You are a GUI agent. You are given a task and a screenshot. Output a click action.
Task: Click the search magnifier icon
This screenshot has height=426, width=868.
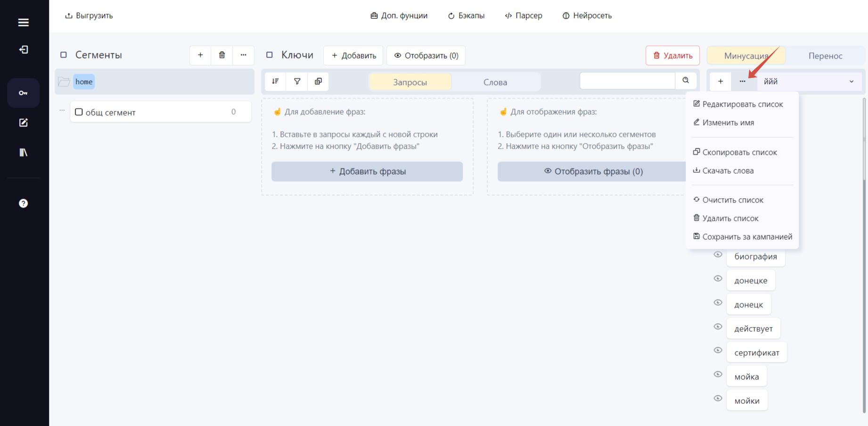coord(686,81)
